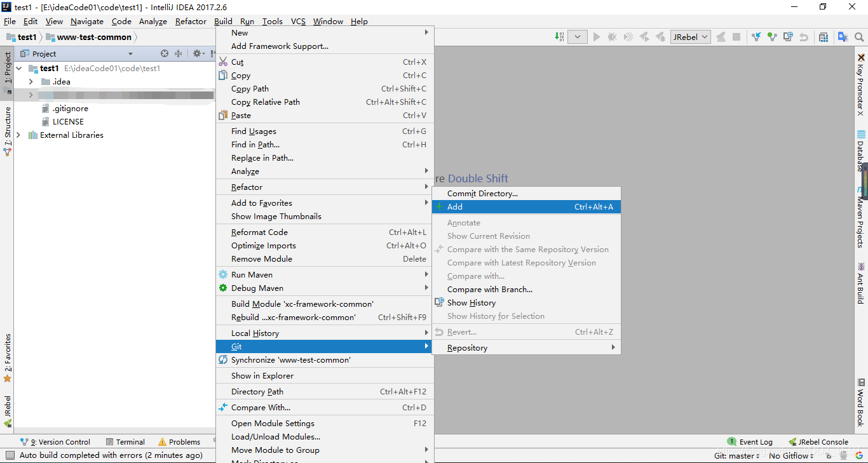Open the Project Structure icon

click(824, 37)
